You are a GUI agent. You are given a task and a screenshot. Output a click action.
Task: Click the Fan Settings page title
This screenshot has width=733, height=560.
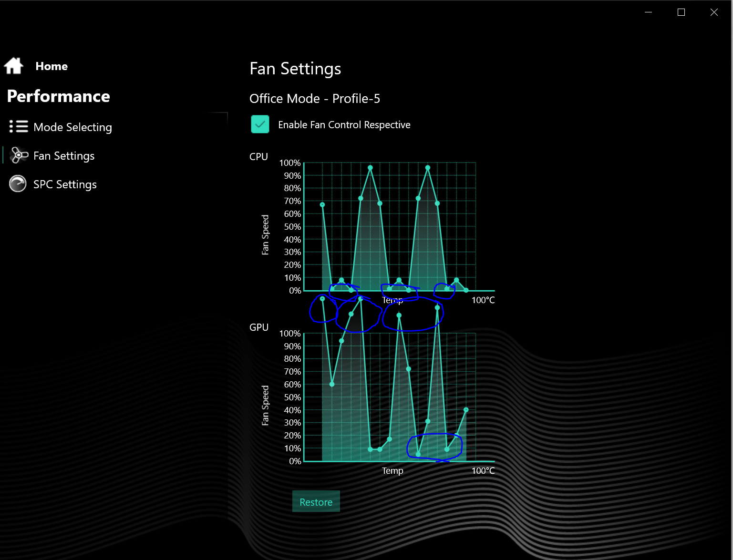(295, 69)
